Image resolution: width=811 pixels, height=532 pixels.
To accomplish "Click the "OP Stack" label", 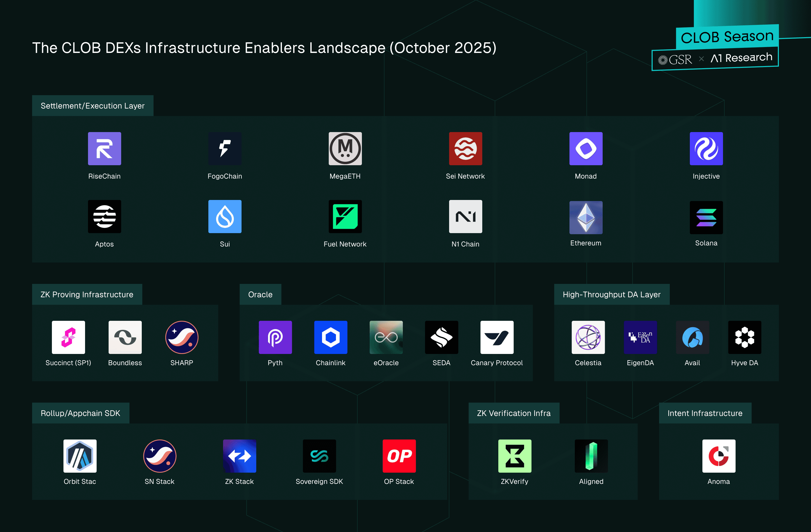I will [399, 481].
